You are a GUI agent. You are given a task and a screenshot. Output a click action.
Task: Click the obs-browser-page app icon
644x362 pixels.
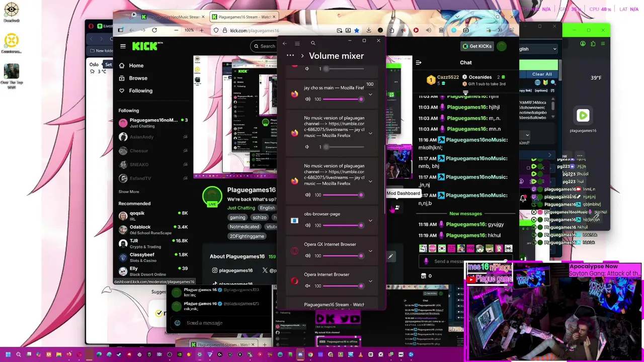[294, 220]
